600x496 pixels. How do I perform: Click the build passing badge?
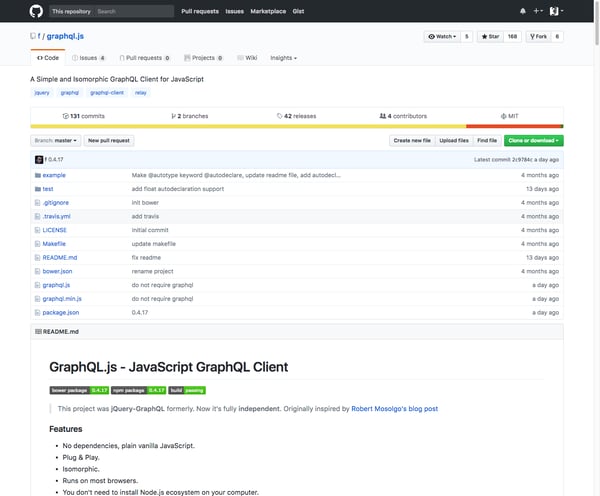tap(187, 390)
